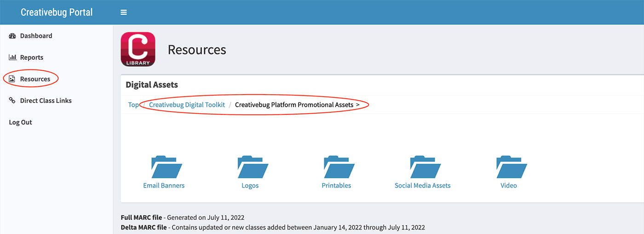Click the Social Media Assets label

click(x=423, y=186)
